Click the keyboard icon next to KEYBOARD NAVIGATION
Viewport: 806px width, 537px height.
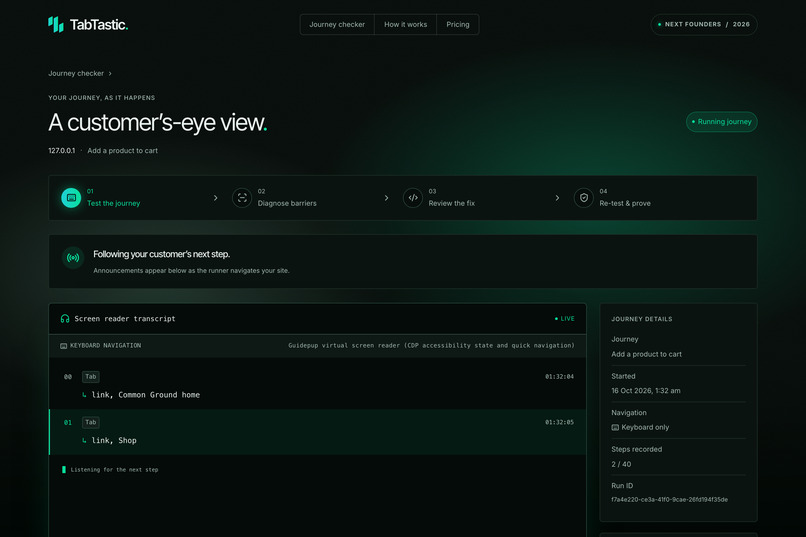coord(63,346)
